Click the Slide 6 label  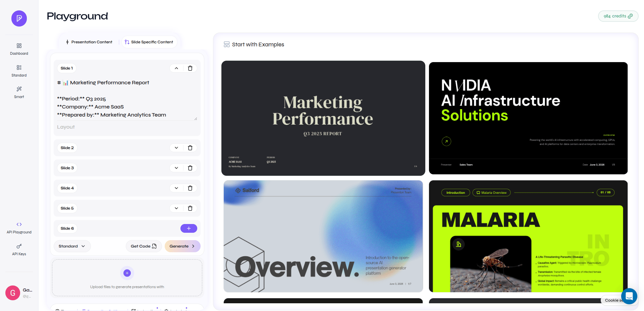coord(67,228)
